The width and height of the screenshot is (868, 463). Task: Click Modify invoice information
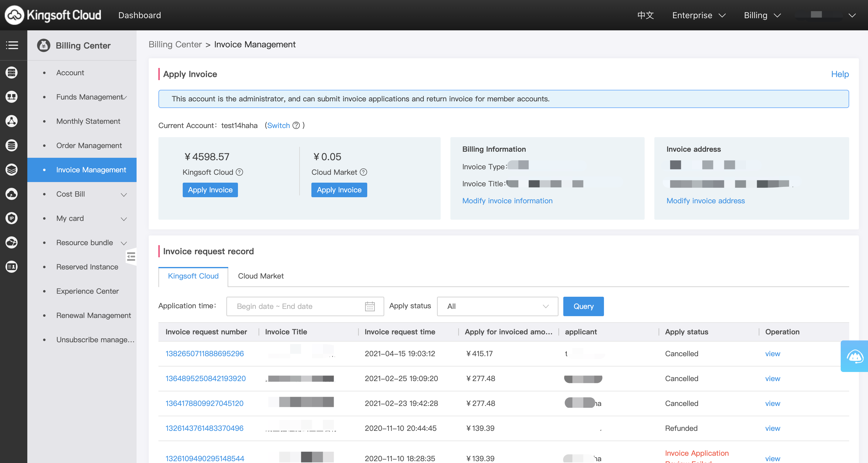pos(507,201)
